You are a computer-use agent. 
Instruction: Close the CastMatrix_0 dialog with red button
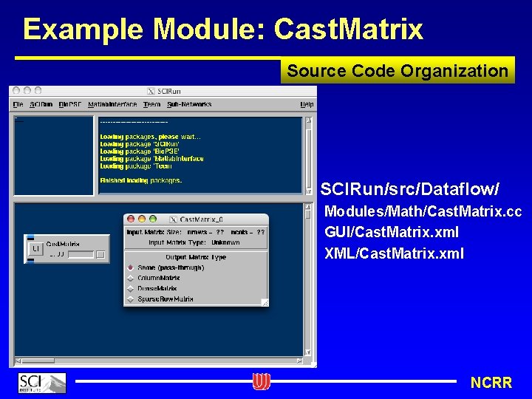pos(131,219)
